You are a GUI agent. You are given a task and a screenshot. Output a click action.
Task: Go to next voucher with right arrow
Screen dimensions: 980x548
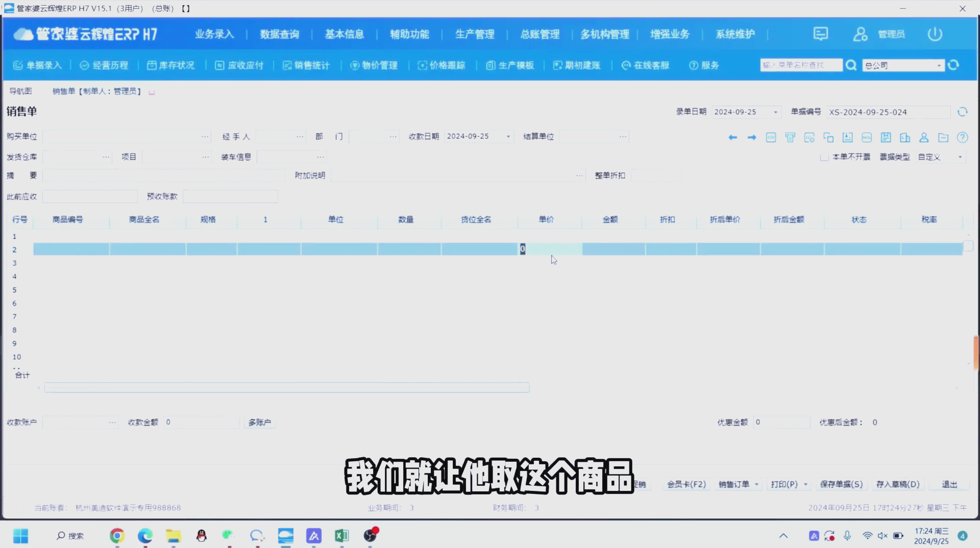point(752,138)
